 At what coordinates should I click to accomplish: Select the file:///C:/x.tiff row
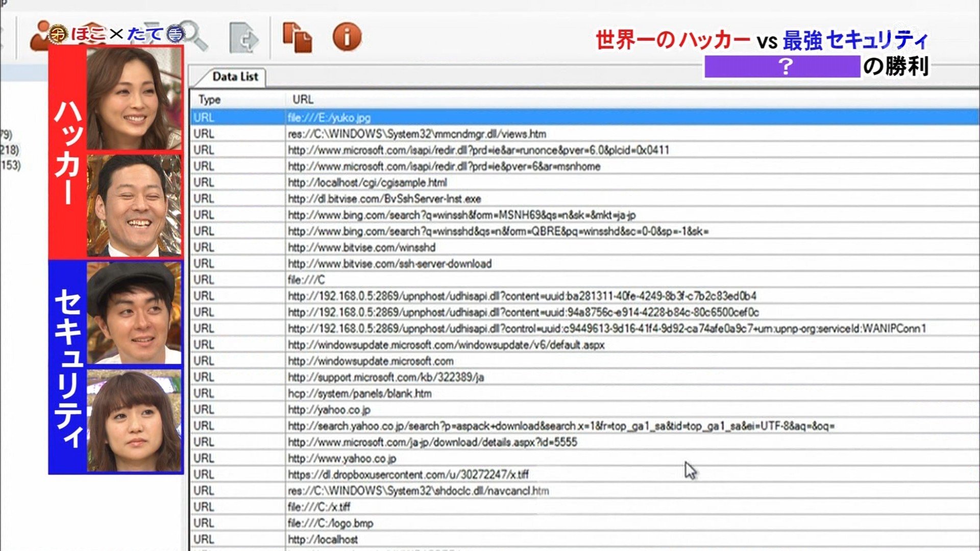(319, 507)
